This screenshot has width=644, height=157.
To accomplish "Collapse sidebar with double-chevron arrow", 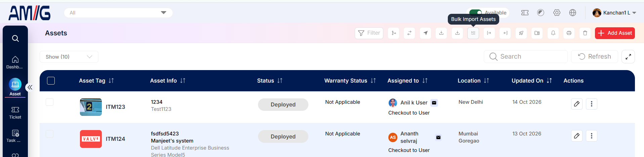I will [30, 88].
